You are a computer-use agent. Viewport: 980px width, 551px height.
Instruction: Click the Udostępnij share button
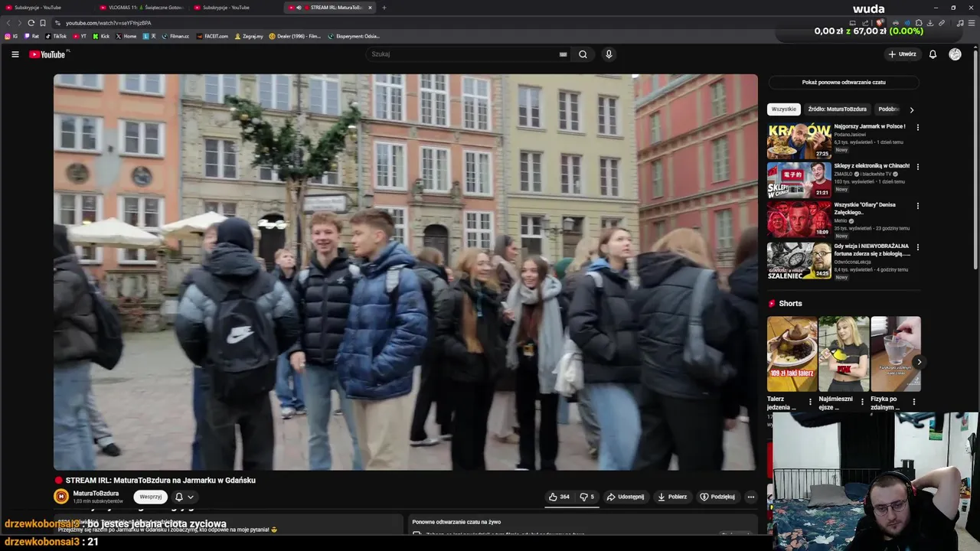(x=626, y=497)
